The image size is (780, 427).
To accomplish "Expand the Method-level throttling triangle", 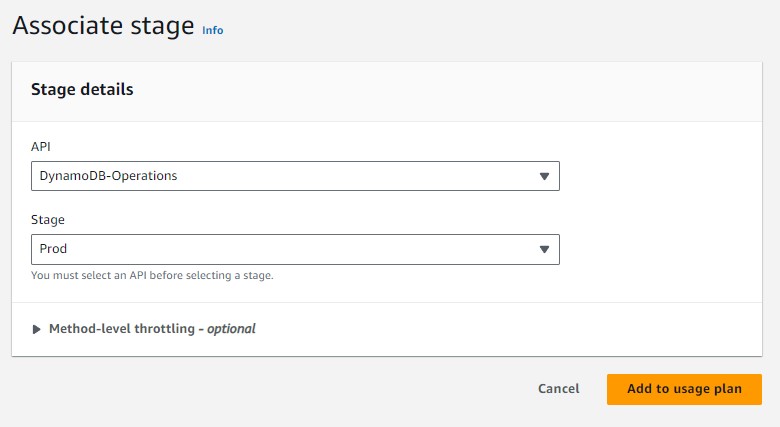I will (x=37, y=329).
